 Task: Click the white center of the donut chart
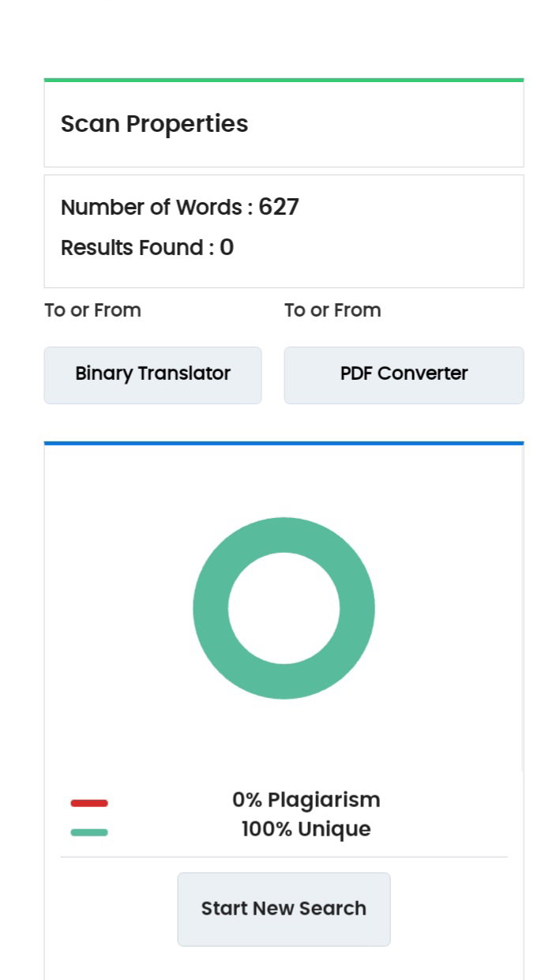284,608
